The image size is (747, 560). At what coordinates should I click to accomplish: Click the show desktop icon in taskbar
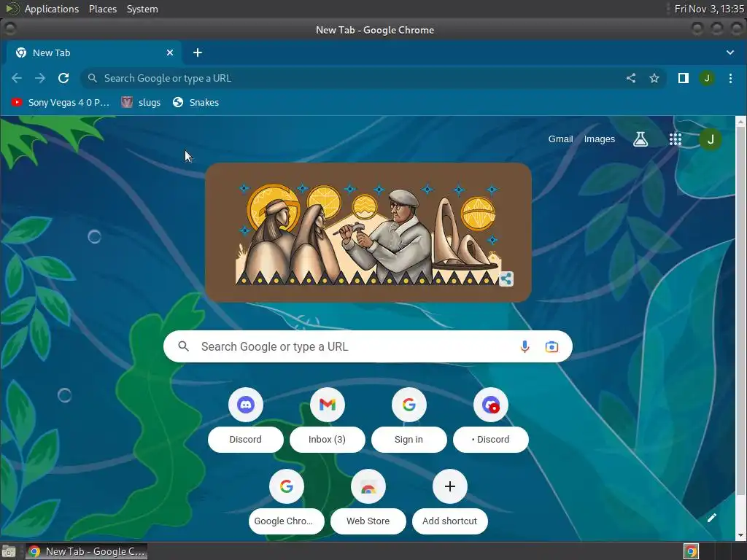9,551
